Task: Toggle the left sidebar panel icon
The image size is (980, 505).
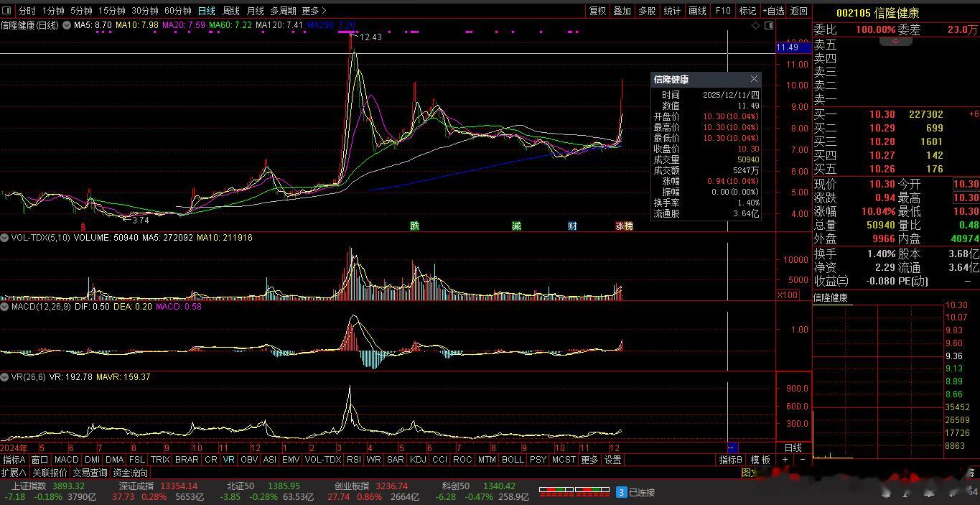Action: (x=7, y=11)
